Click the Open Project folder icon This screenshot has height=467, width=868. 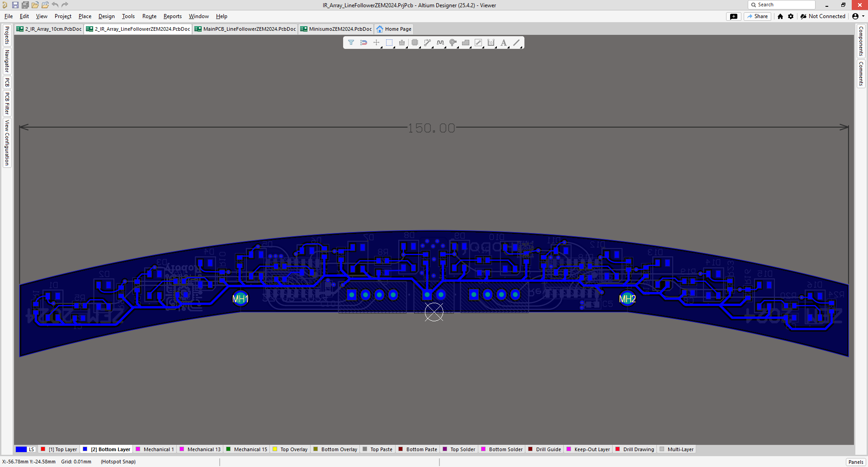pos(45,5)
